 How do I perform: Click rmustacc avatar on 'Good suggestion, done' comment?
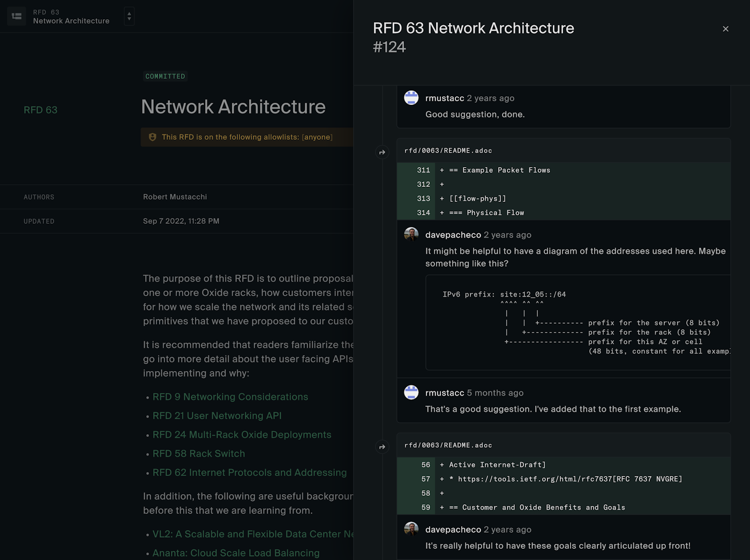click(411, 98)
